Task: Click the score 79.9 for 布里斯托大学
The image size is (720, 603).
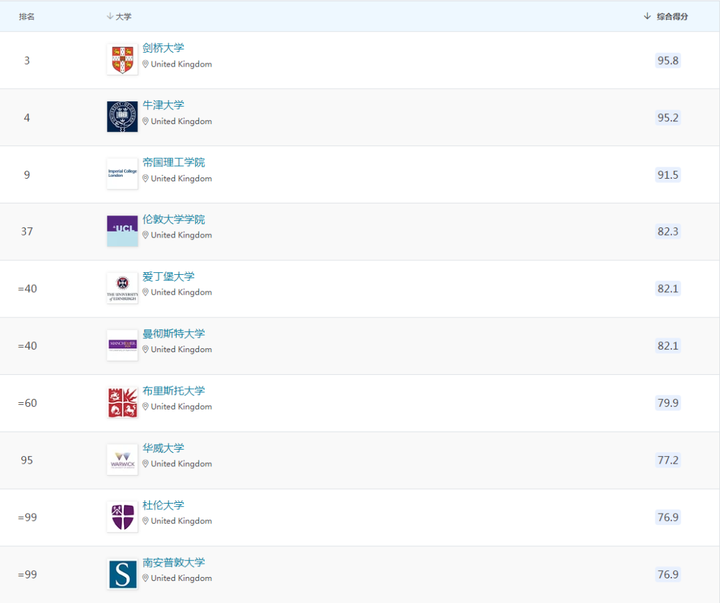Action: [x=668, y=403]
